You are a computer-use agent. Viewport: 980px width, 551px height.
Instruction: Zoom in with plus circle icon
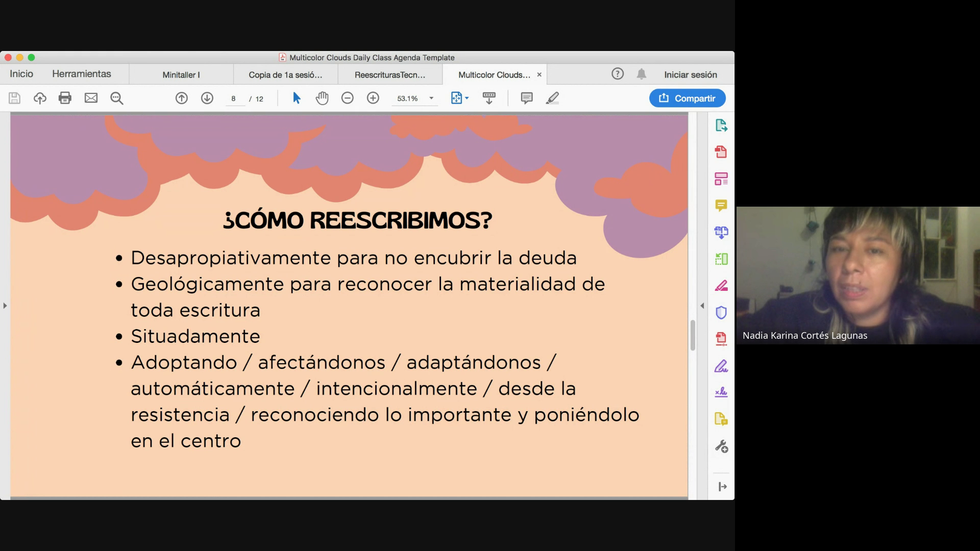(x=373, y=98)
